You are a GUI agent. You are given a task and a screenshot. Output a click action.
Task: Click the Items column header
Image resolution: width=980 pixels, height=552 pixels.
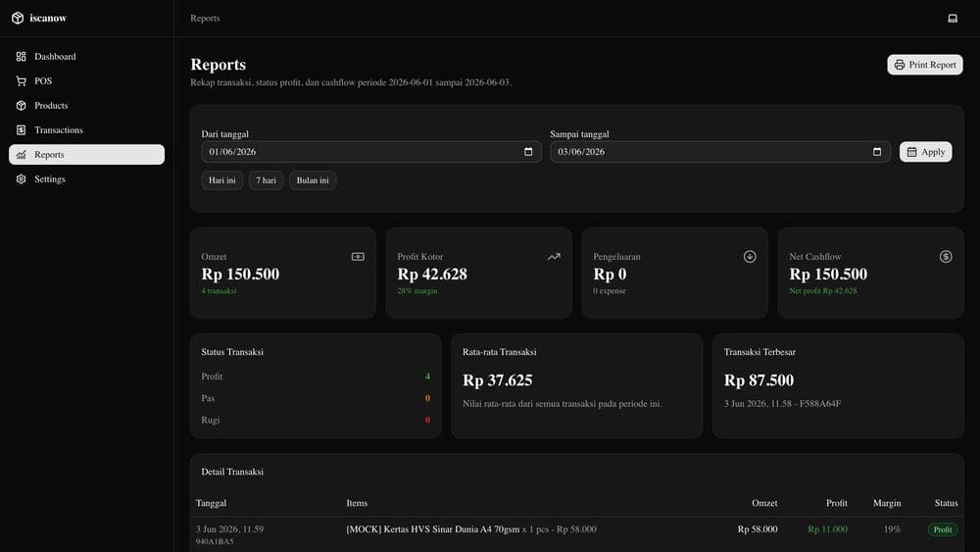point(357,503)
